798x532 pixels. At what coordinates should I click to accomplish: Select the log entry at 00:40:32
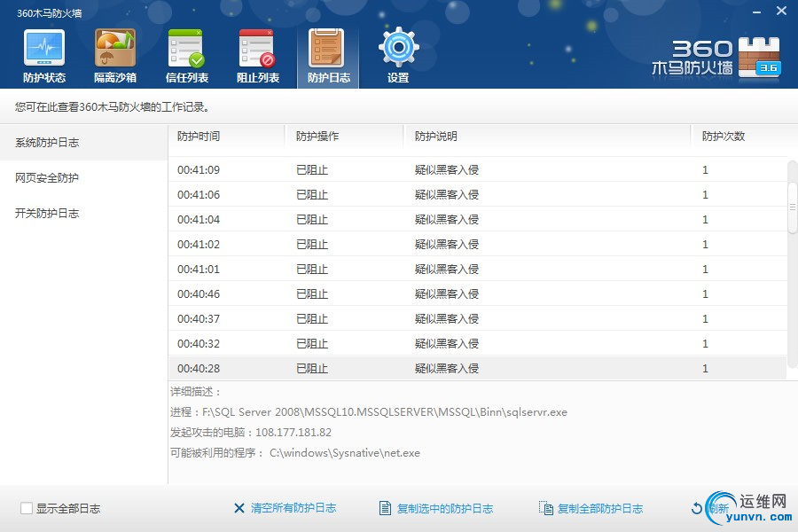tap(477, 344)
